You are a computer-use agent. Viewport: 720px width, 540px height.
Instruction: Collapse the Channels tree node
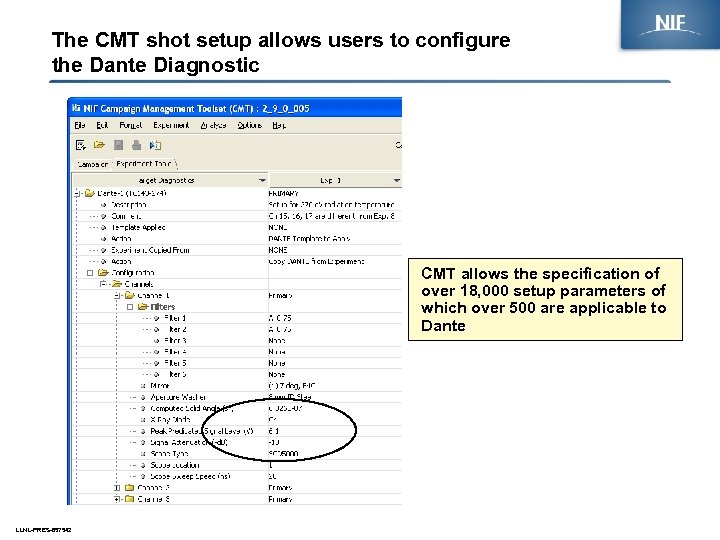pyautogui.click(x=103, y=284)
